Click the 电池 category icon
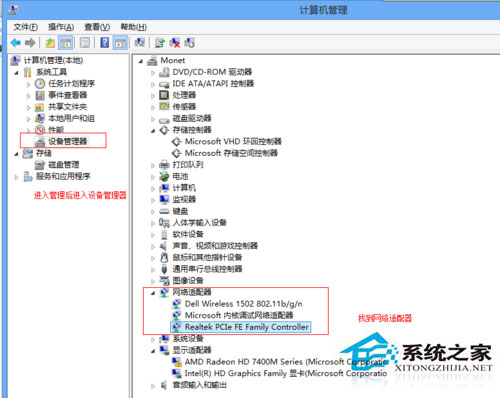Viewport: 500px width, 398px height. click(x=164, y=176)
